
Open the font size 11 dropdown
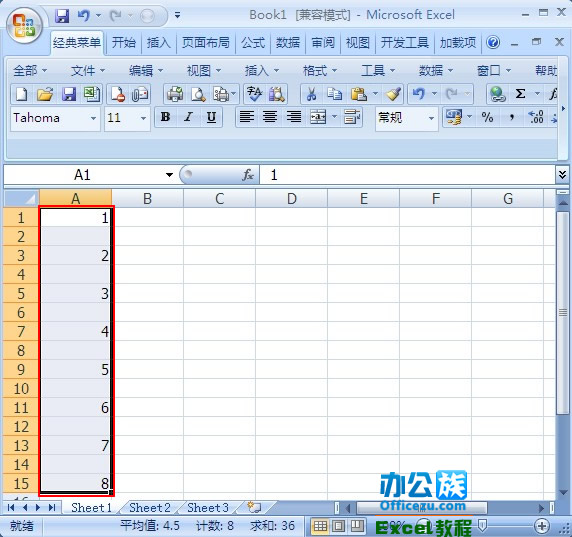coord(143,118)
